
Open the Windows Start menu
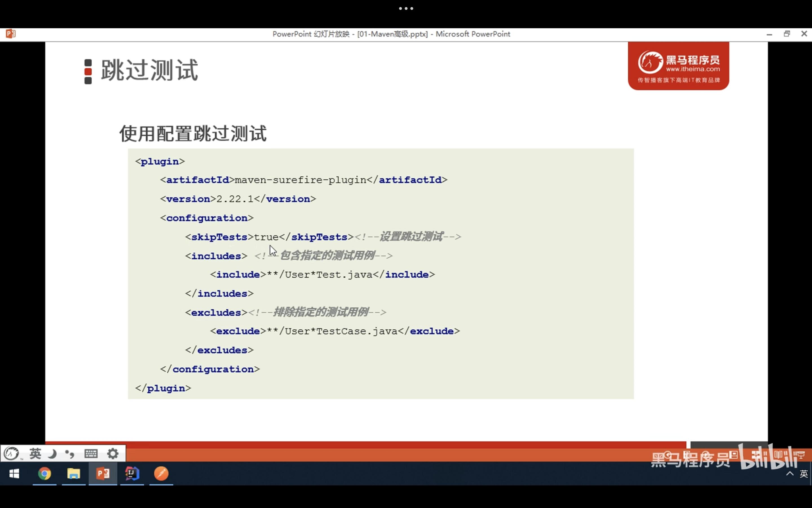(14, 474)
